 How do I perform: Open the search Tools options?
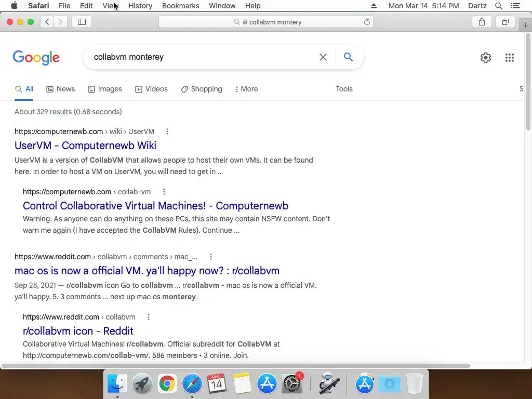[344, 89]
